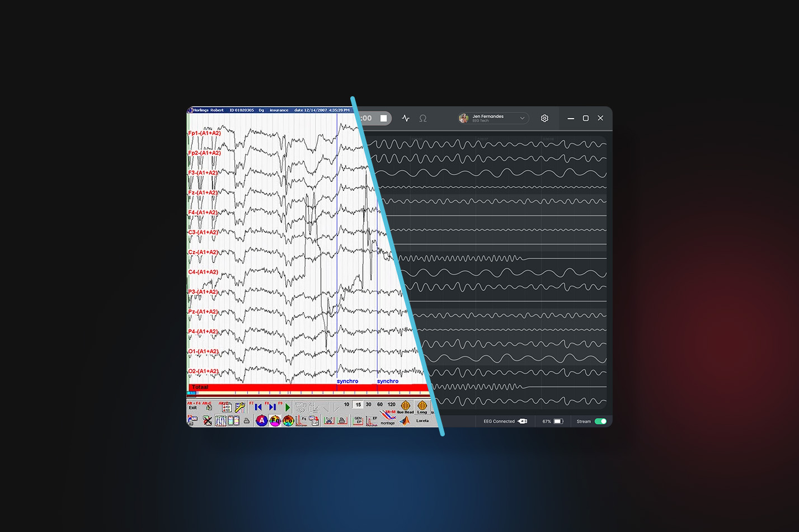Toggle the Stream switch off
Image resolution: width=799 pixels, height=532 pixels.
click(x=600, y=421)
